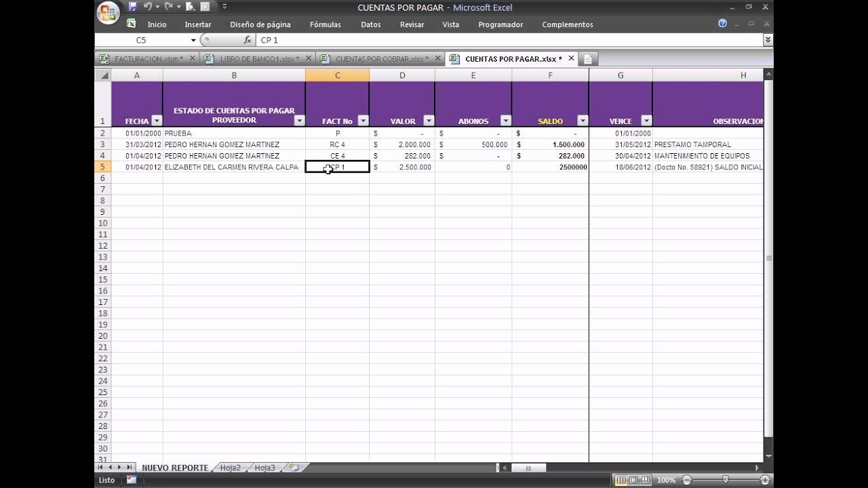
Task: Open the Complementos ribbon tab
Action: (568, 24)
